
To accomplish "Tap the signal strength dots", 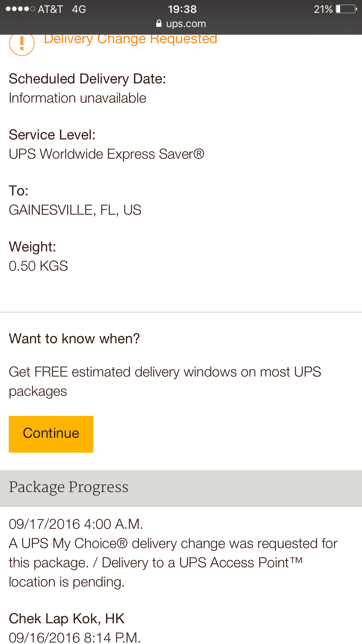I will click(20, 9).
